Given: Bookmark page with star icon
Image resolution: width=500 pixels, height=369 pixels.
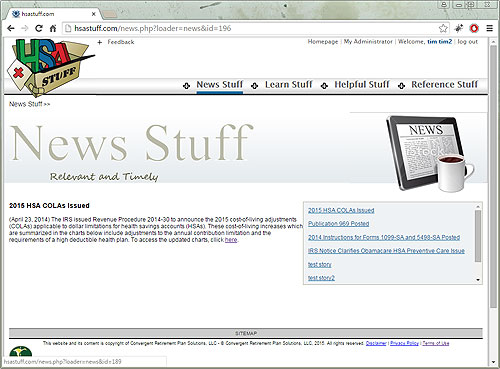Looking at the screenshot, I should coord(443,28).
